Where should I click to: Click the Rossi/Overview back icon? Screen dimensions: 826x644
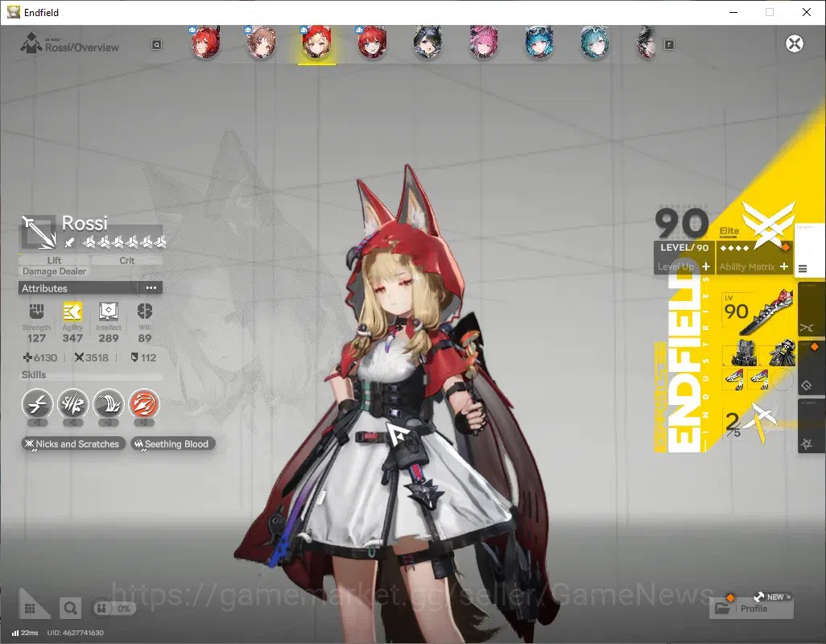pyautogui.click(x=31, y=43)
